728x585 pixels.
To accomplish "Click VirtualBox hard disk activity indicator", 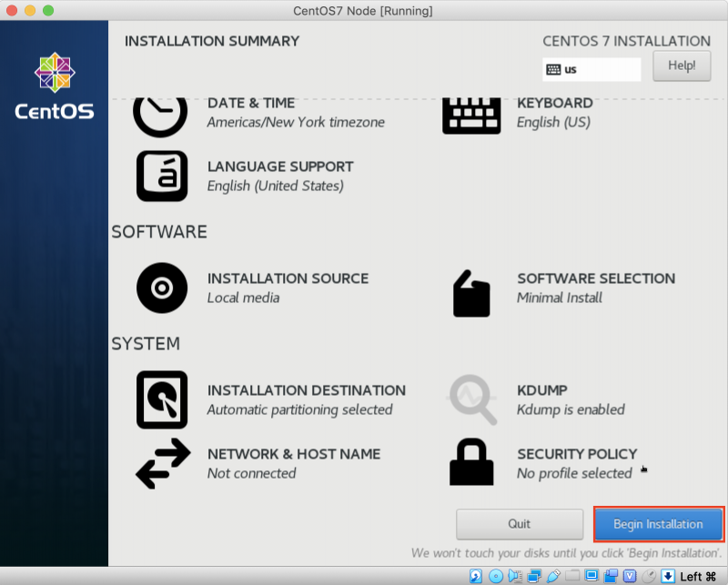I will click(476, 576).
